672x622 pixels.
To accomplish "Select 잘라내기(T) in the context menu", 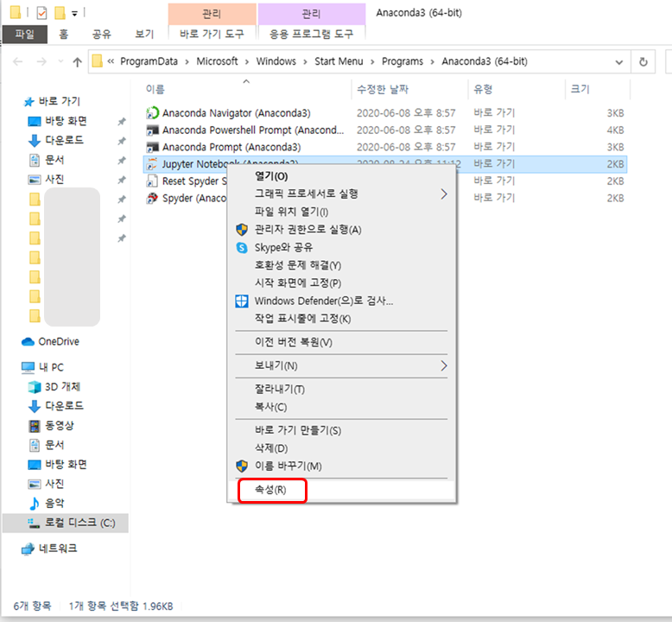I will point(341,390).
